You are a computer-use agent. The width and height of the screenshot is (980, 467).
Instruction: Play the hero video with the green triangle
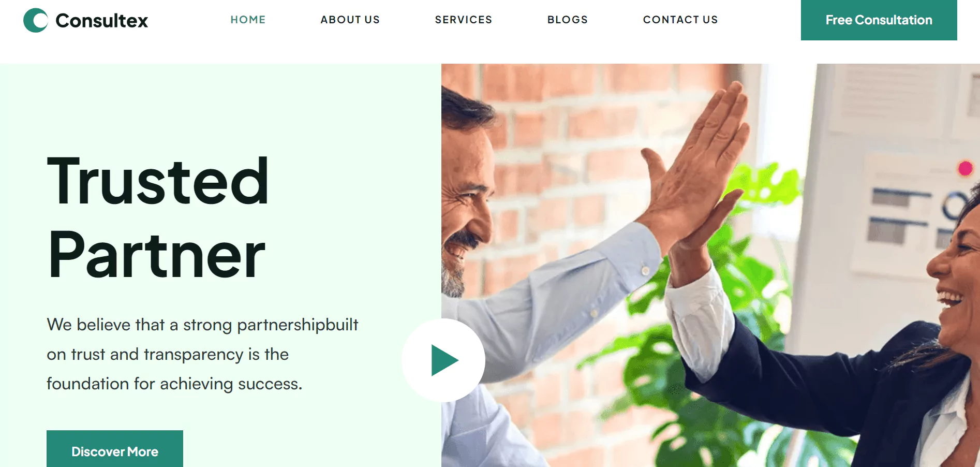443,360
